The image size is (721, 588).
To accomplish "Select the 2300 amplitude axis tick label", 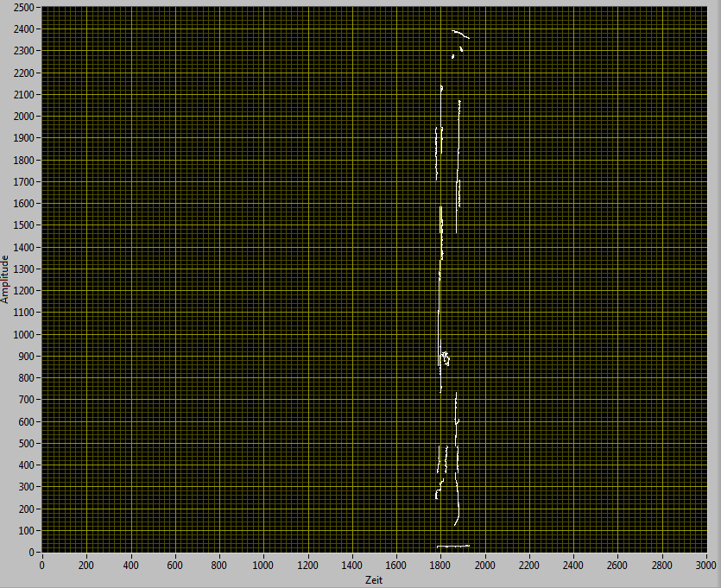I will [x=24, y=51].
